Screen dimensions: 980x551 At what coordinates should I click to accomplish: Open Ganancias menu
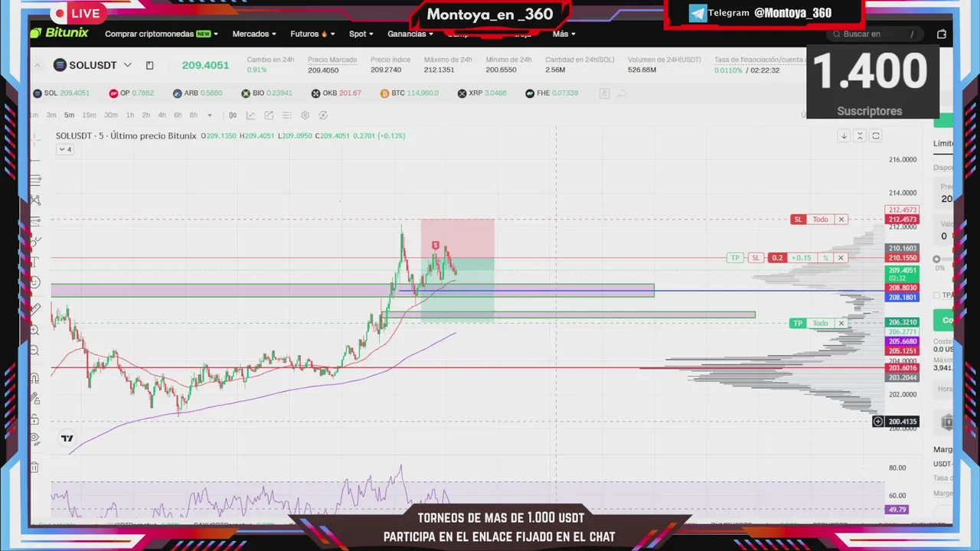(x=410, y=34)
